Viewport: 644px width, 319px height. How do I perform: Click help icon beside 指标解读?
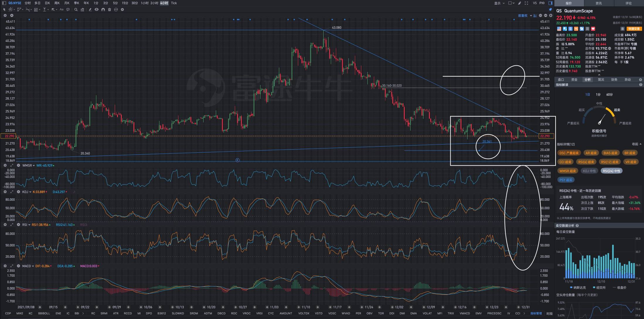[x=640, y=85]
